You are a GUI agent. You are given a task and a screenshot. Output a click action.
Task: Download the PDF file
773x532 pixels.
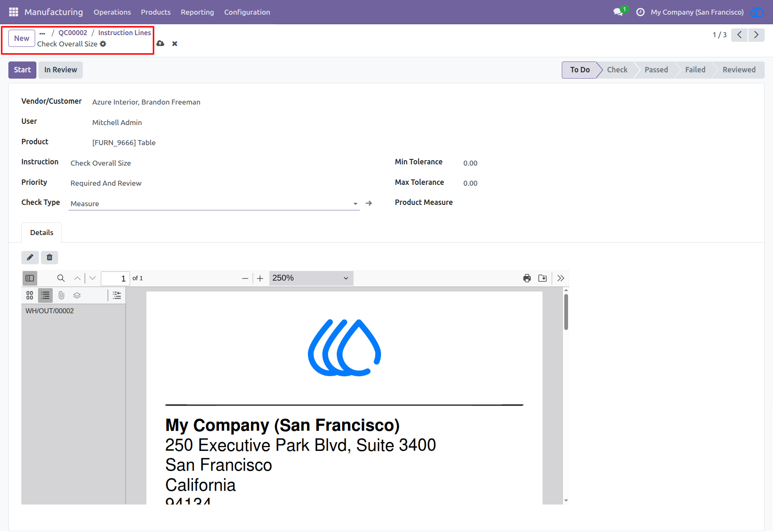(543, 278)
